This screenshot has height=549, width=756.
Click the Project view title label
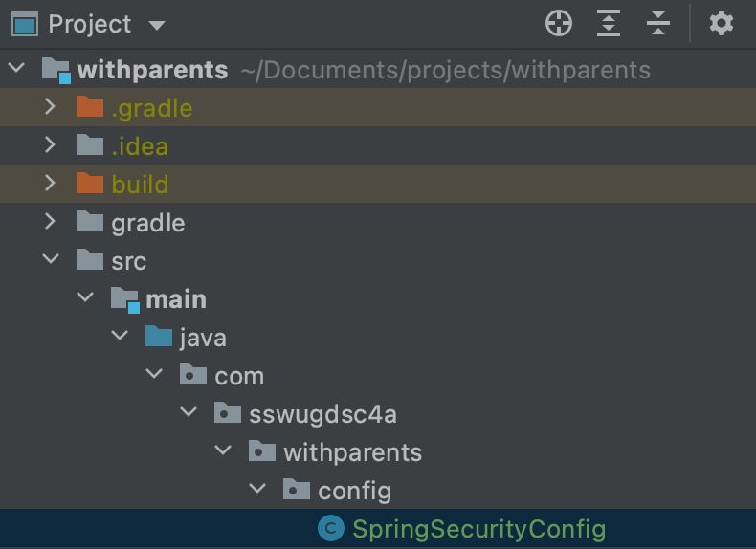click(x=90, y=24)
